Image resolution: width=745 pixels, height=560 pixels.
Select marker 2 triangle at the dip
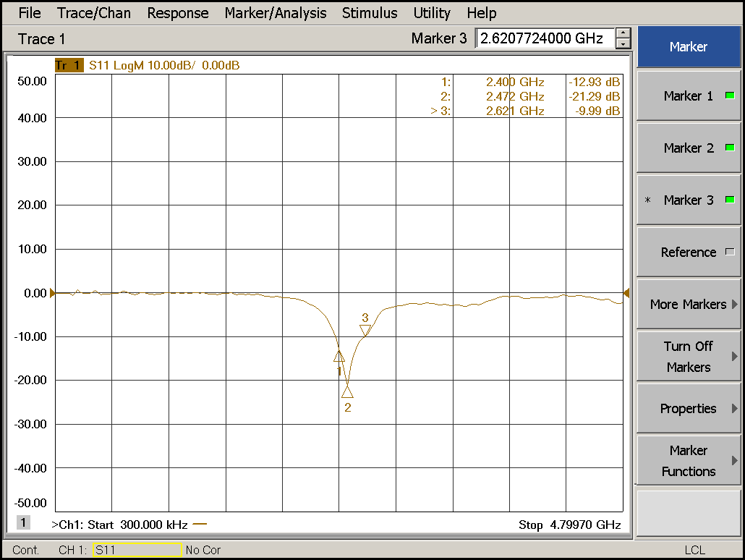coord(347,391)
